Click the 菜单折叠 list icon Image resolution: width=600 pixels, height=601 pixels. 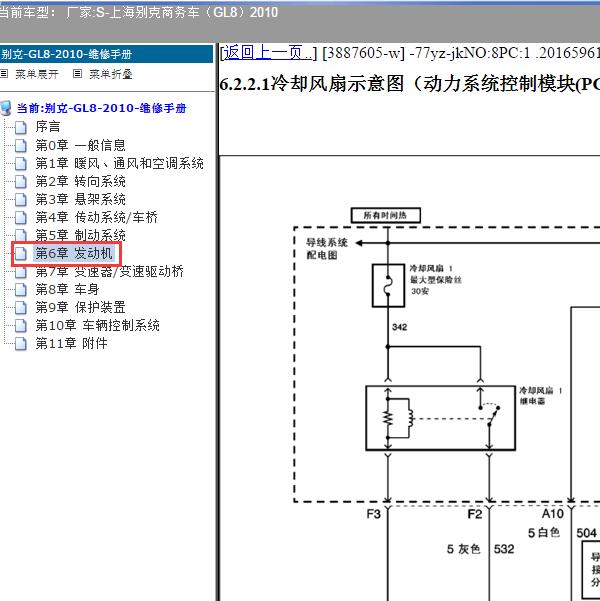[77, 74]
